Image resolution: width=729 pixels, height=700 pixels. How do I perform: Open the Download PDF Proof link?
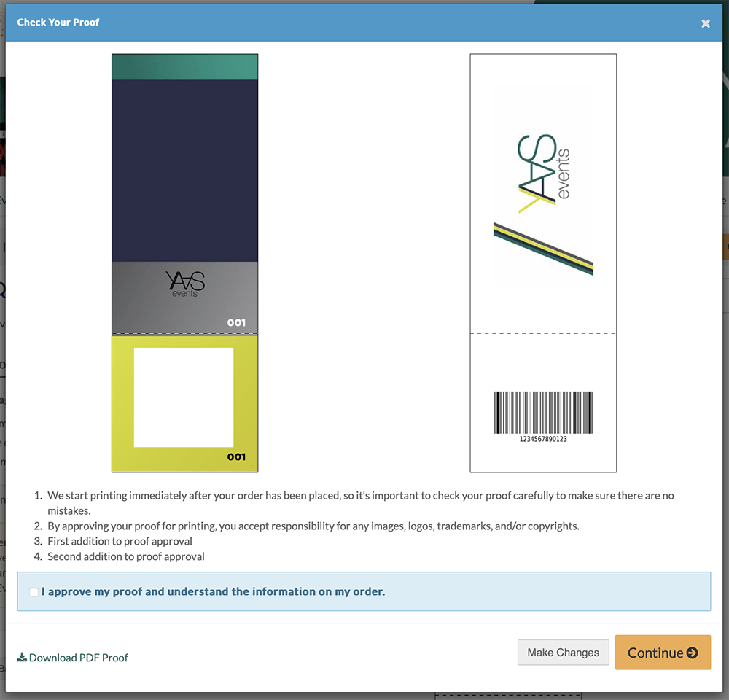[73, 657]
